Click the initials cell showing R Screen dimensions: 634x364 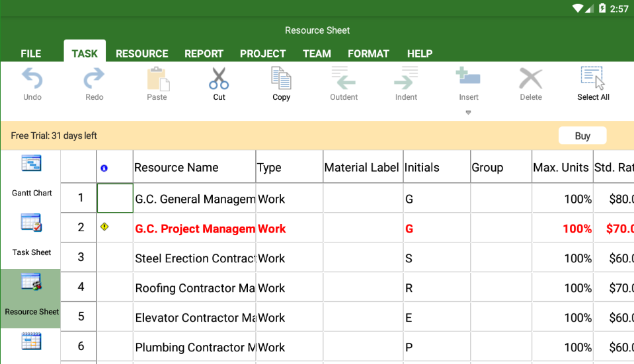437,287
